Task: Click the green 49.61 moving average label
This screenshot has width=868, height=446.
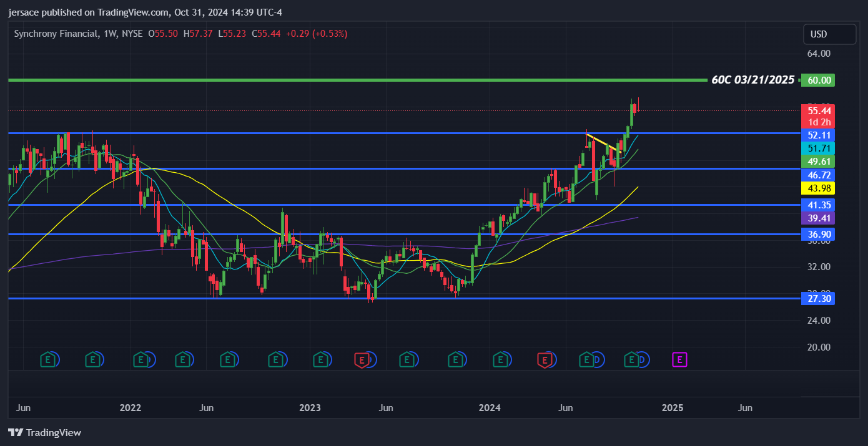Action: (819, 161)
